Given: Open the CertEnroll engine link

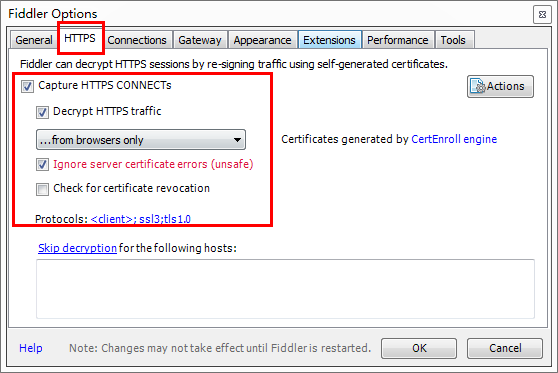Looking at the screenshot, I should pyautogui.click(x=454, y=139).
